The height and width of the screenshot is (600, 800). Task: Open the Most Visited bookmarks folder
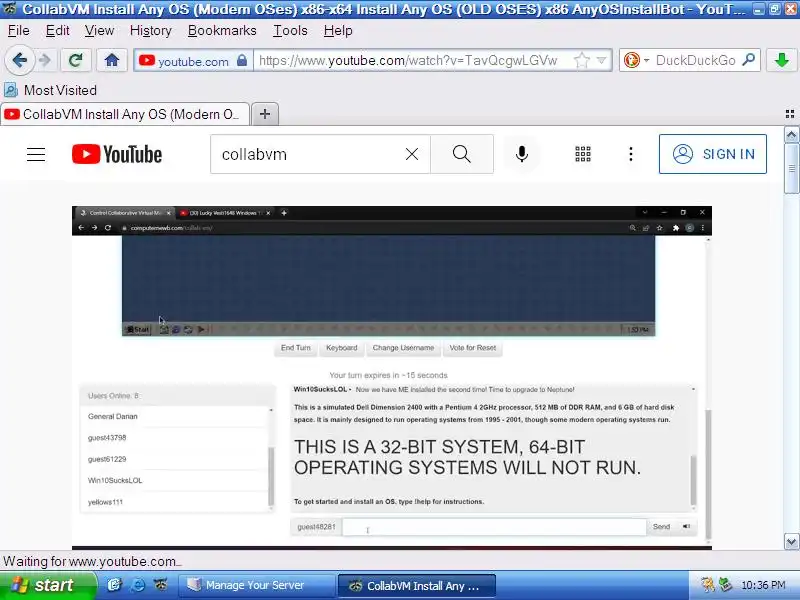pos(51,90)
